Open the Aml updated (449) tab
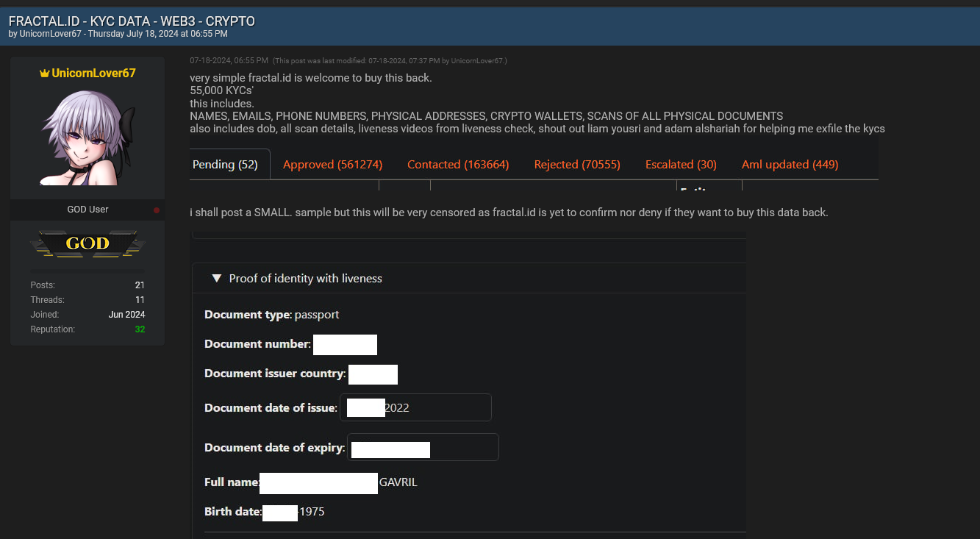Image resolution: width=980 pixels, height=539 pixels. click(x=790, y=164)
